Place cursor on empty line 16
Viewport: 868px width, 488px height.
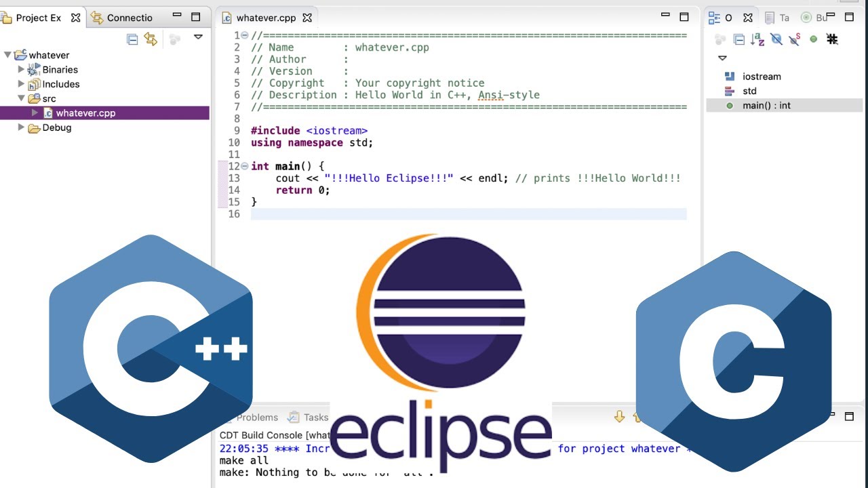(x=469, y=214)
